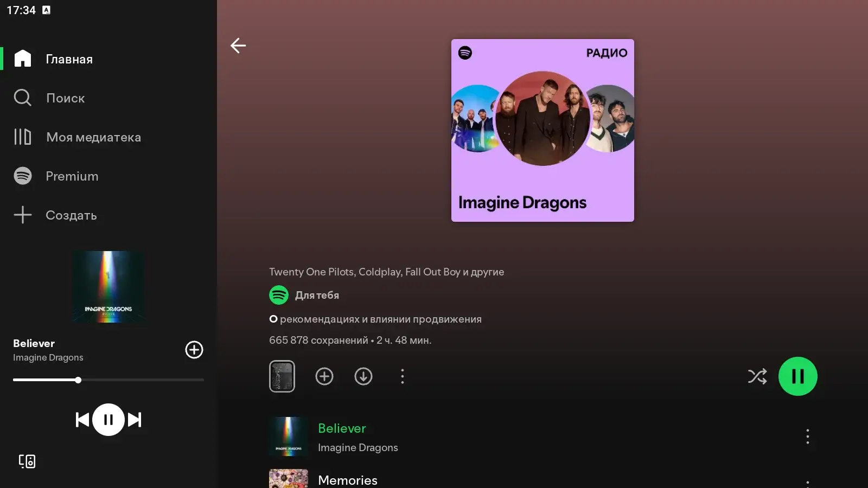
Task: Skip to the next track
Action: [x=135, y=420]
